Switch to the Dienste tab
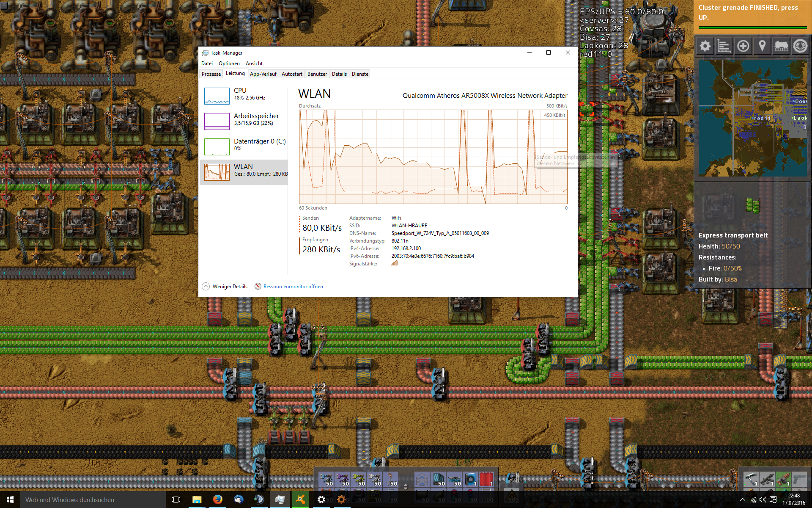The image size is (812, 508). click(x=360, y=74)
